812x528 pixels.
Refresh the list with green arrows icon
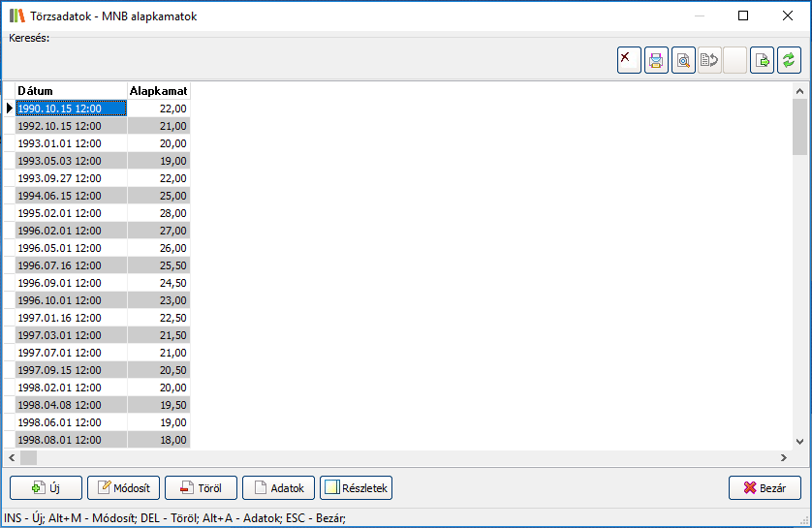[789, 60]
